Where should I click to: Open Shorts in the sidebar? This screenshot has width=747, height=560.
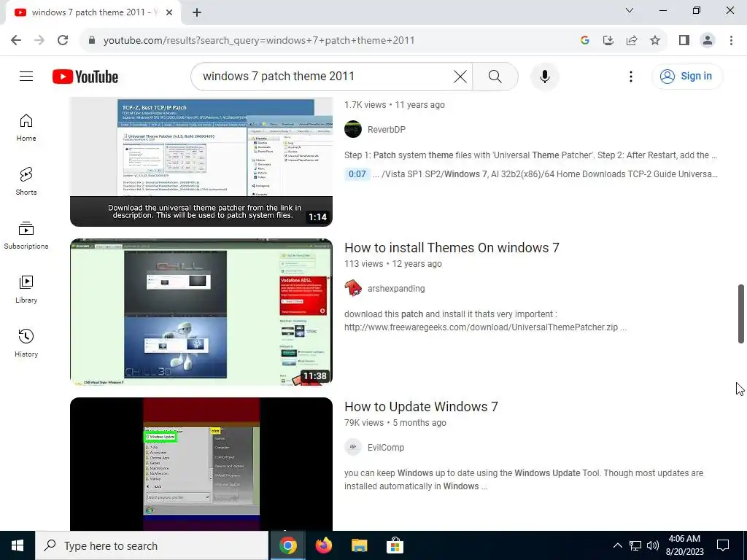26,182
